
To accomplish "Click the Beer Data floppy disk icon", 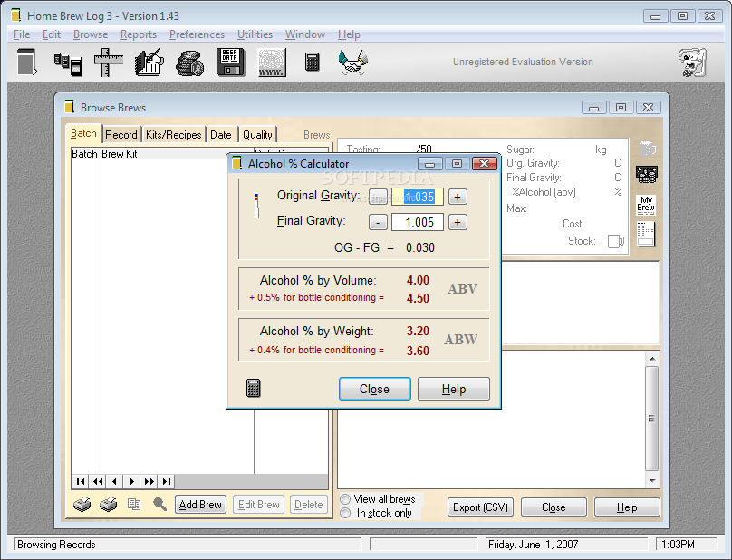I will 231,63.
